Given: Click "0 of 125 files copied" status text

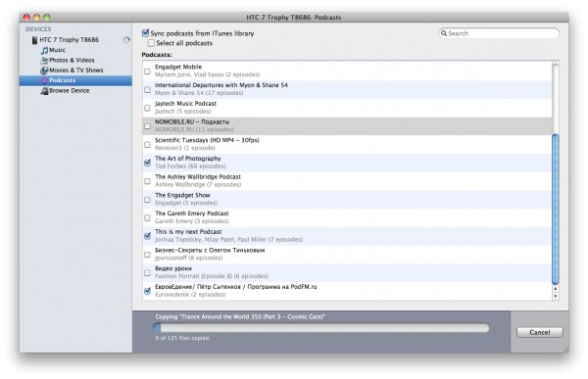Looking at the screenshot, I should [183, 338].
